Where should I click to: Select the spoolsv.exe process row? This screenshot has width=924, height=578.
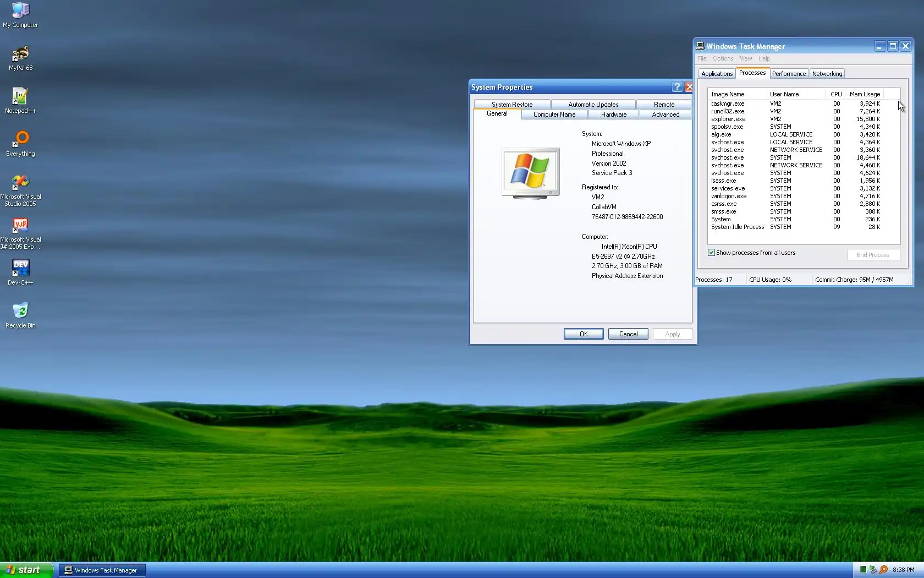796,127
